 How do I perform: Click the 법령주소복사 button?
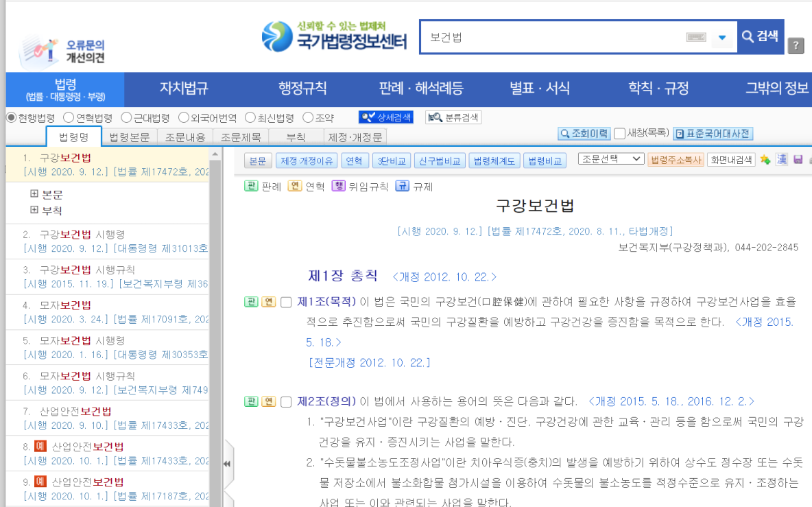pyautogui.click(x=676, y=159)
